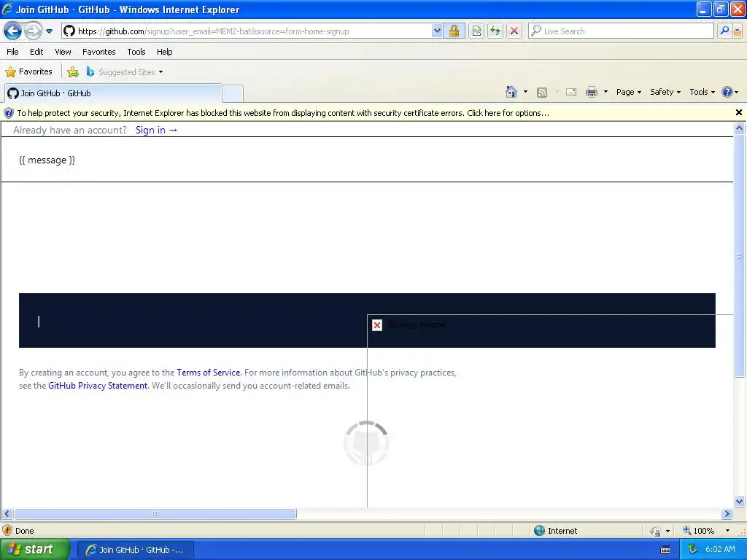Open the GitHub Privacy Statement link
Screen dimensions: 747x560
[x=98, y=386]
